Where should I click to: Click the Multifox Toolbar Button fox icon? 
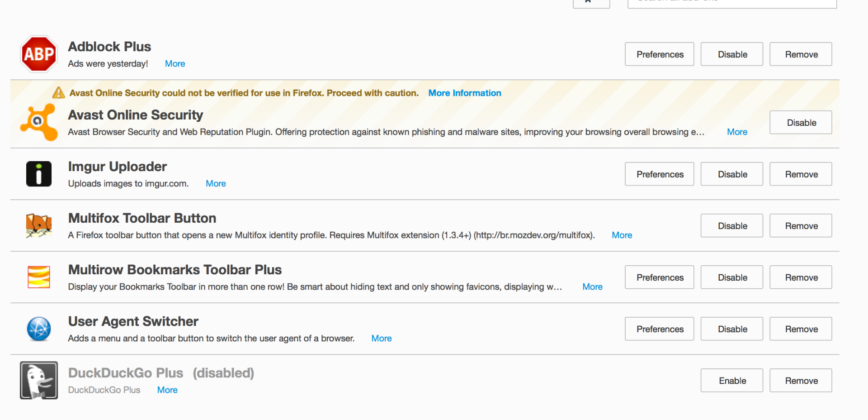pyautogui.click(x=39, y=226)
